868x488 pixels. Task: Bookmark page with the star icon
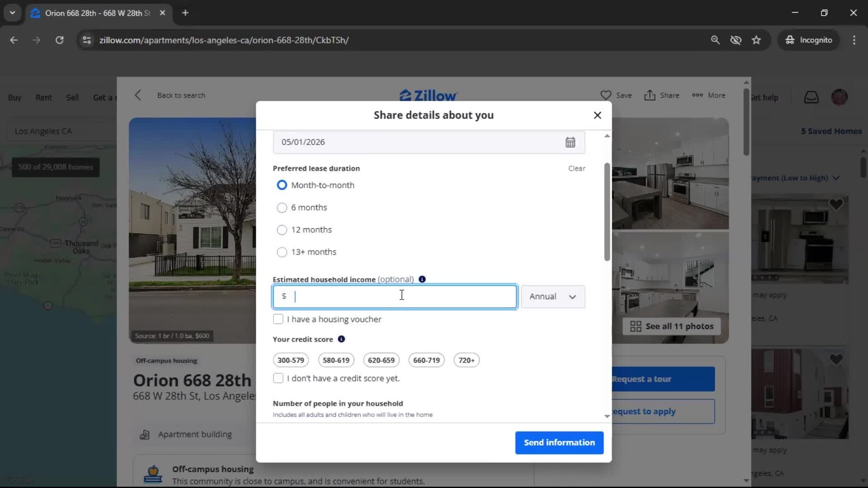[756, 40]
